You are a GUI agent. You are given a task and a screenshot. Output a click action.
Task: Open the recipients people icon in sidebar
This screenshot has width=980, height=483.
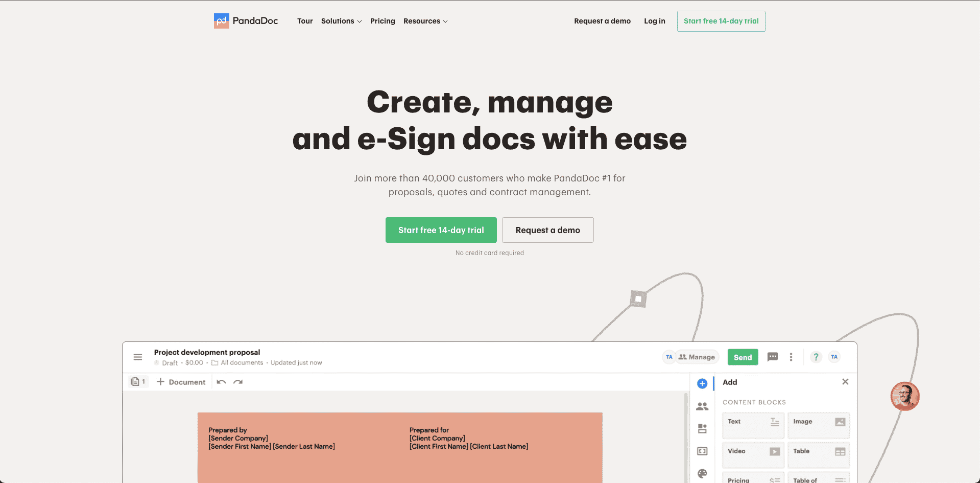click(702, 406)
